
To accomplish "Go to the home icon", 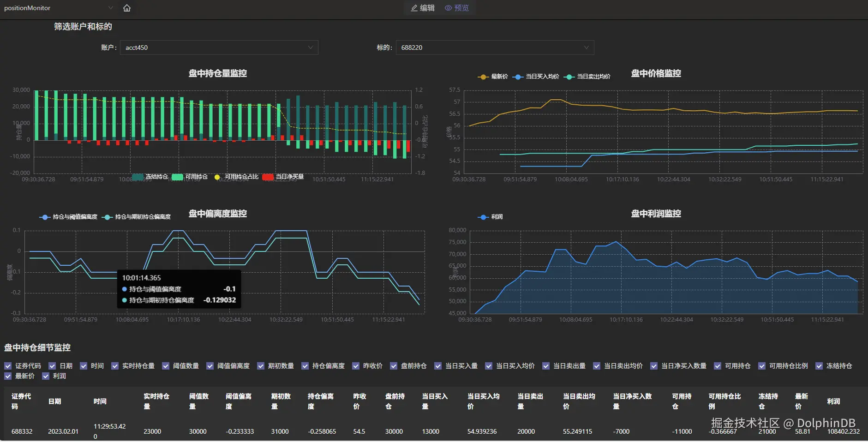I will [x=127, y=8].
